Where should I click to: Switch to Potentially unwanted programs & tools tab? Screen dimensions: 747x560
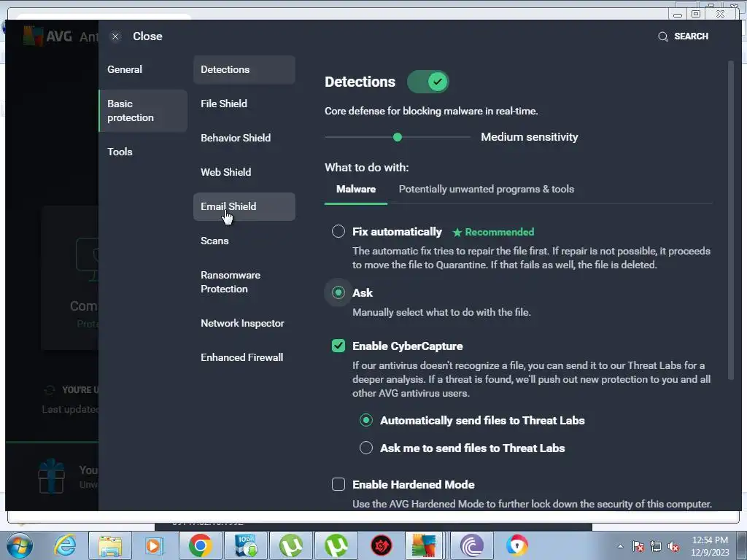(487, 189)
